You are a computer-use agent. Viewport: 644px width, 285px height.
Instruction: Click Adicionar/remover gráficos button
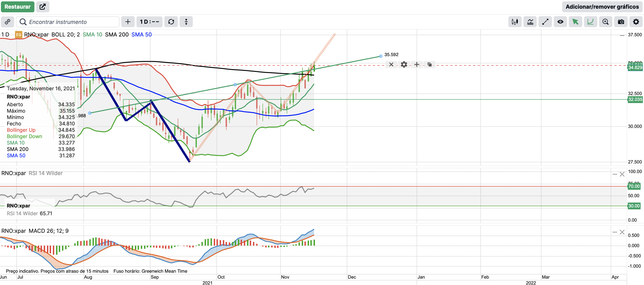tap(602, 7)
